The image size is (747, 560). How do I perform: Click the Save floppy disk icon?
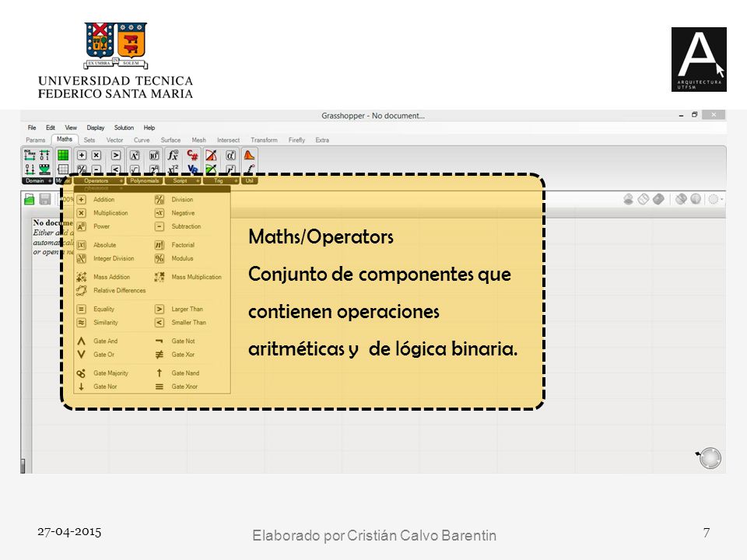[x=45, y=199]
